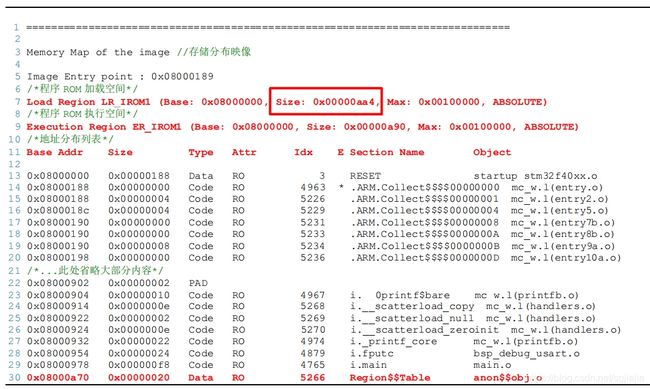Select the RESET section name
The height and width of the screenshot is (389, 650).
[x=365, y=176]
